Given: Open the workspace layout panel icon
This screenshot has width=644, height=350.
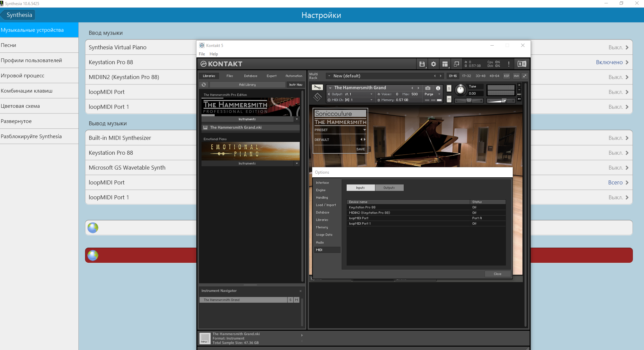Looking at the screenshot, I should 445,64.
